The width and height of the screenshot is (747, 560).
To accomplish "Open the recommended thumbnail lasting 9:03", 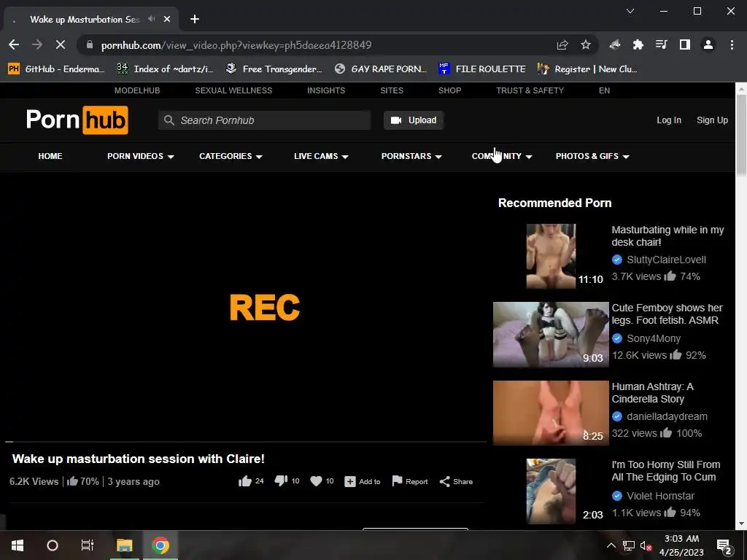I will pos(551,334).
